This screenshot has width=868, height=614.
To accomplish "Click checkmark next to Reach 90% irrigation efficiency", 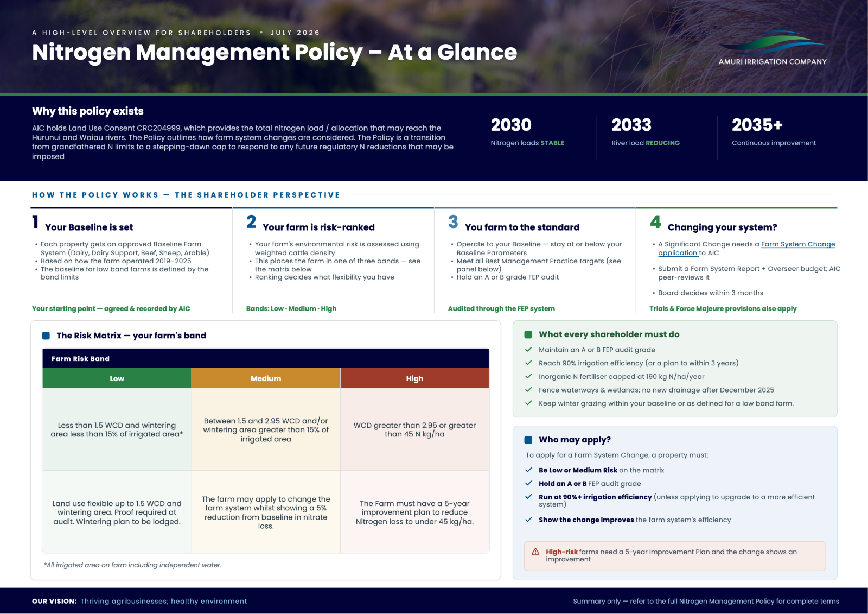I will 528,363.
